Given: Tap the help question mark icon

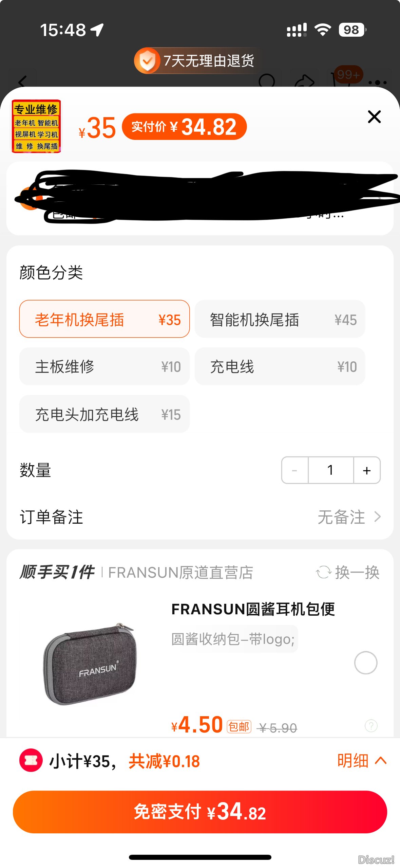Looking at the screenshot, I should 371,726.
